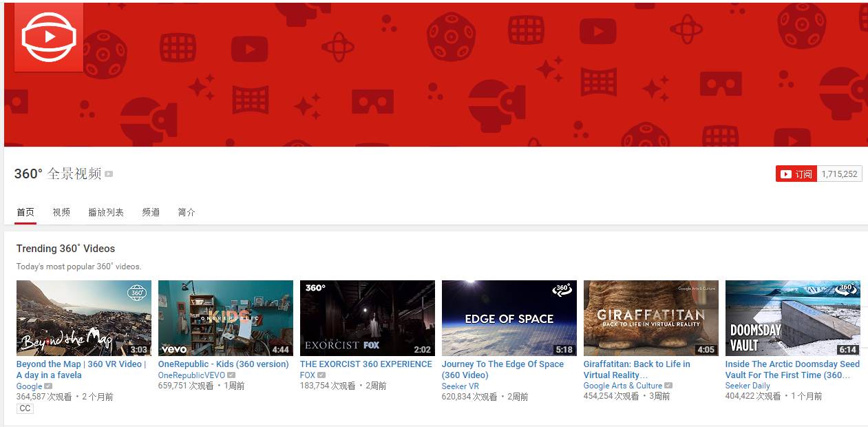The image size is (868, 427).
Task: Click the 4:05 duration badge
Action: coord(706,350)
